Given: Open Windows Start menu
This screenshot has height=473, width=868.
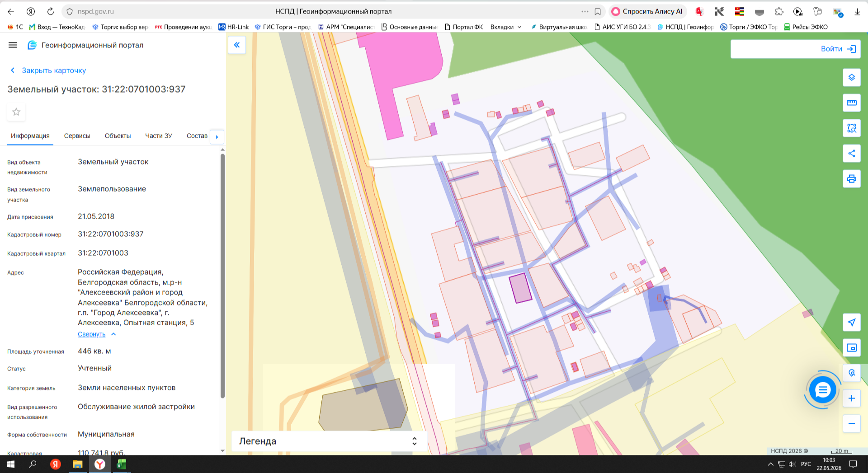Looking at the screenshot, I should click(11, 464).
